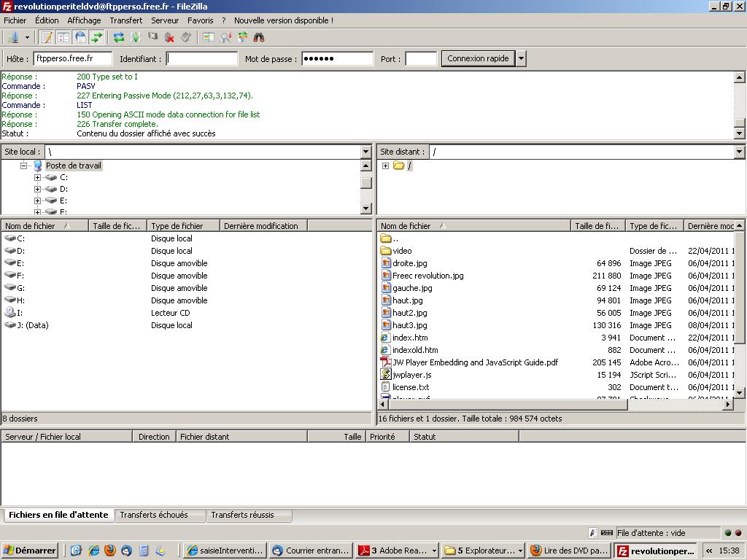Switch to Transferts échoués tab
Image resolution: width=747 pixels, height=560 pixels.
pyautogui.click(x=160, y=516)
